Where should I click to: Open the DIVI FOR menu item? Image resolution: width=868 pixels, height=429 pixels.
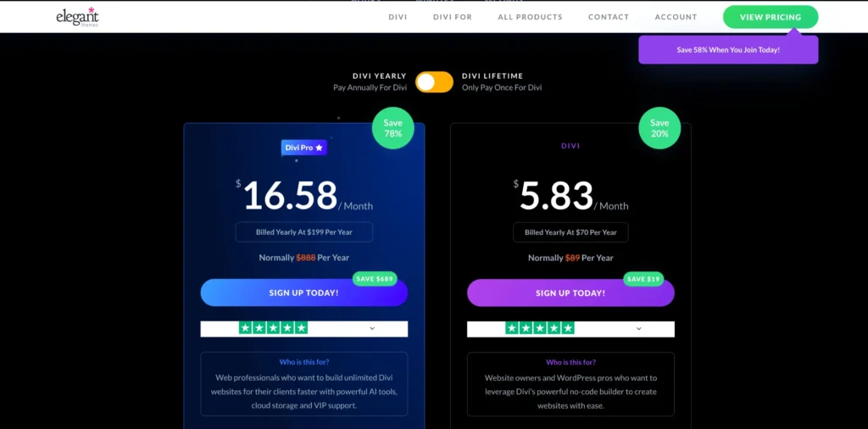click(453, 17)
